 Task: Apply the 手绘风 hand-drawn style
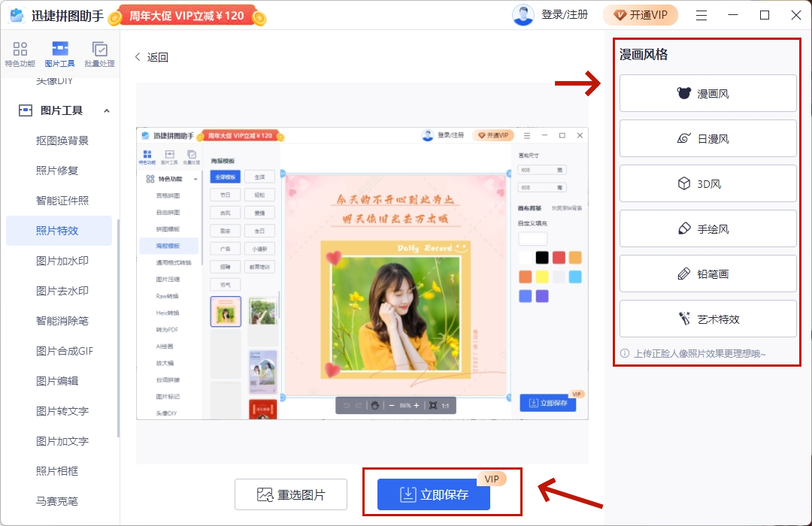(x=707, y=229)
